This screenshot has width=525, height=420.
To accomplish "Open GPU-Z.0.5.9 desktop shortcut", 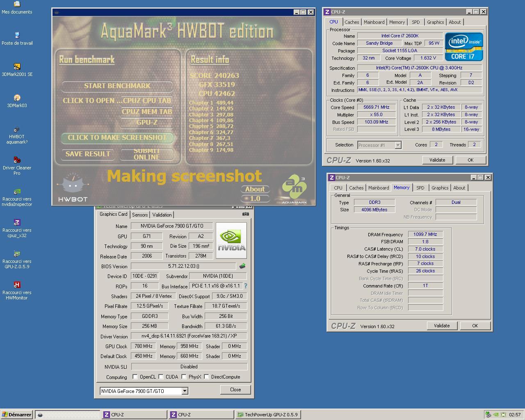I will point(17,259).
